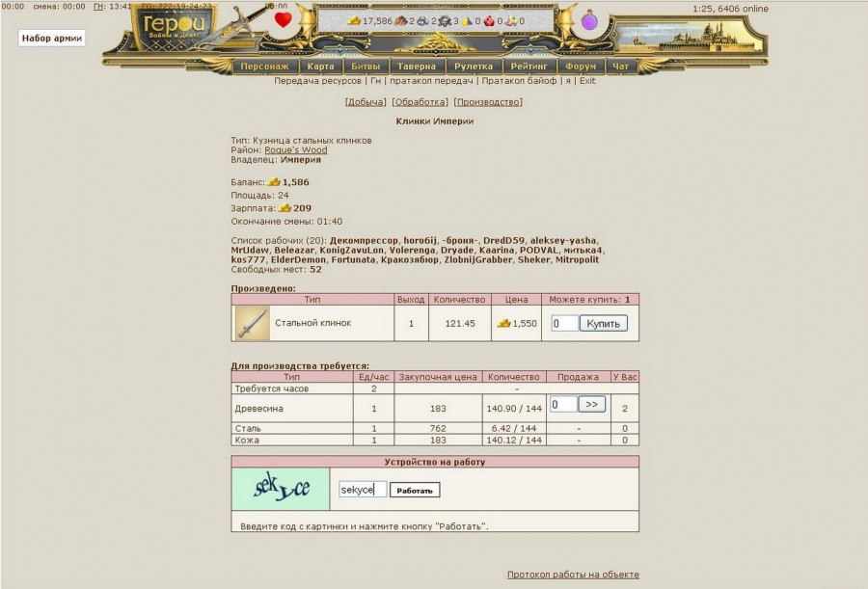Click the я link
868x589 pixels.
568,81
